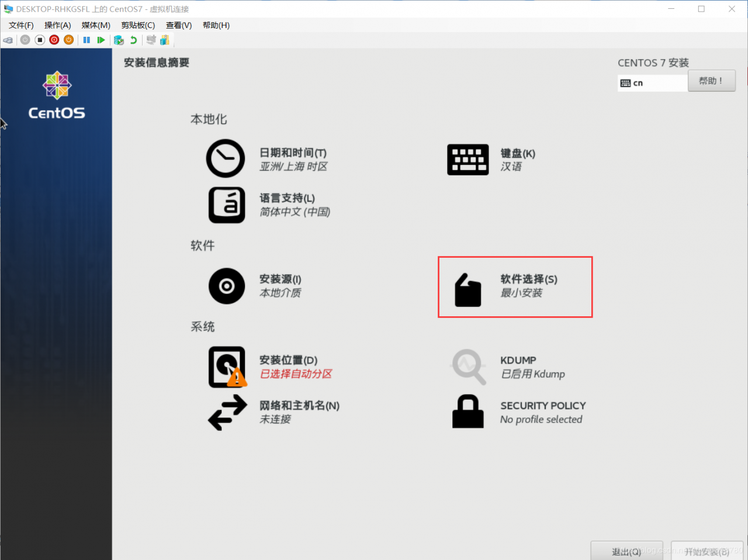
Task: Click the 最小安装 text
Action: click(x=521, y=293)
